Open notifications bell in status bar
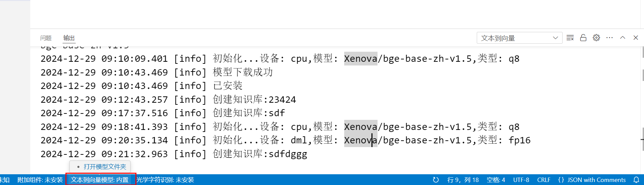644x185 pixels. coord(636,180)
